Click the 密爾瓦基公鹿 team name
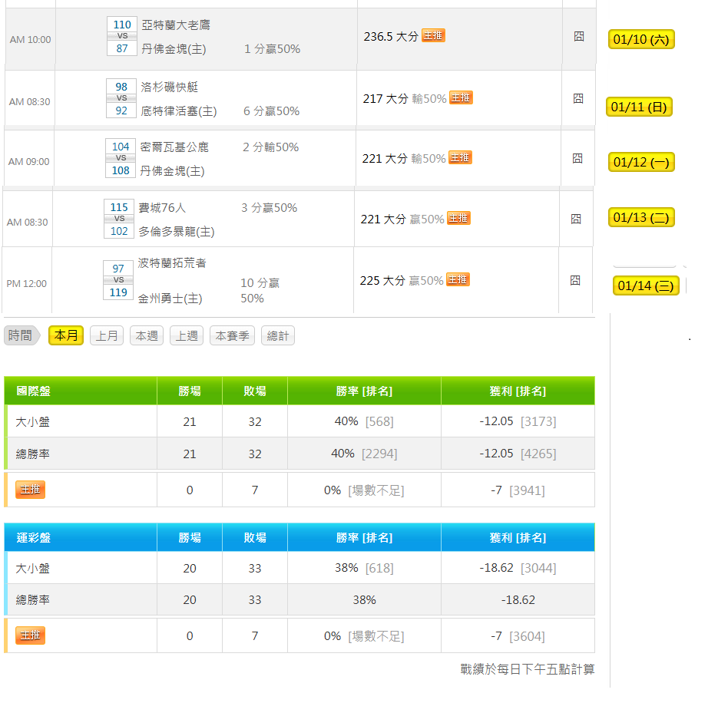 (174, 147)
